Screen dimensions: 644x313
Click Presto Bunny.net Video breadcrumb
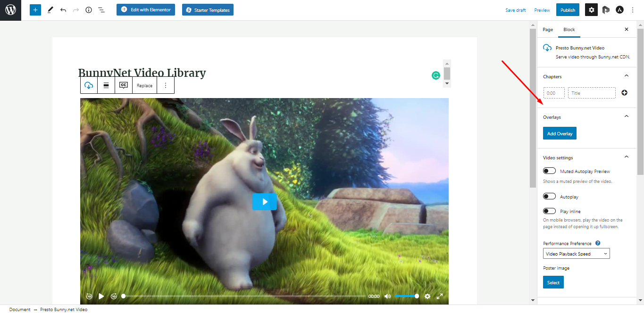(x=64, y=310)
